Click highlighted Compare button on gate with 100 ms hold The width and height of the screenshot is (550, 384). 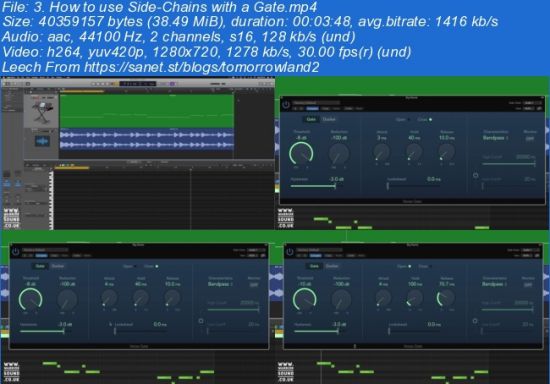pos(315,256)
